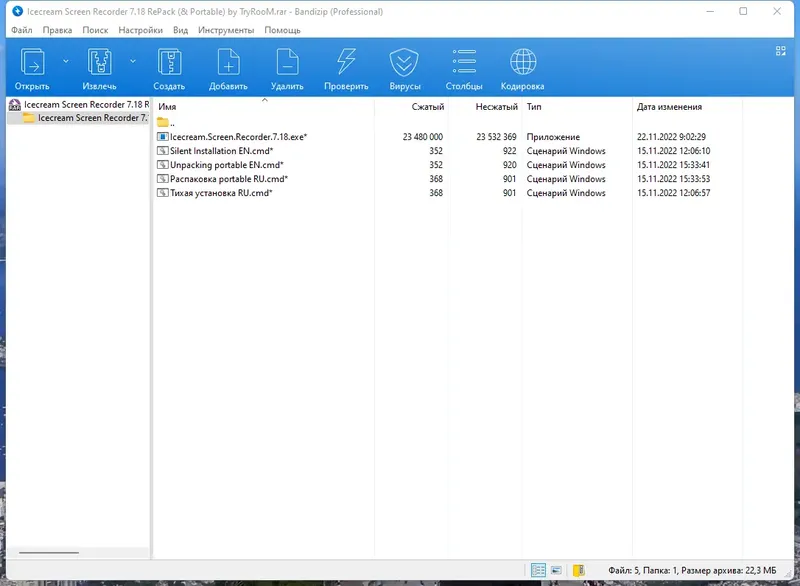The image size is (800, 586).
Task: Click the status bar archive size text
Action: 729,570
